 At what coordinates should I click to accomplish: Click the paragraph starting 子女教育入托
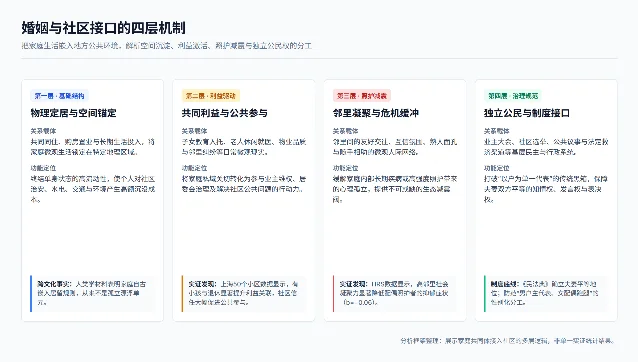(x=244, y=147)
